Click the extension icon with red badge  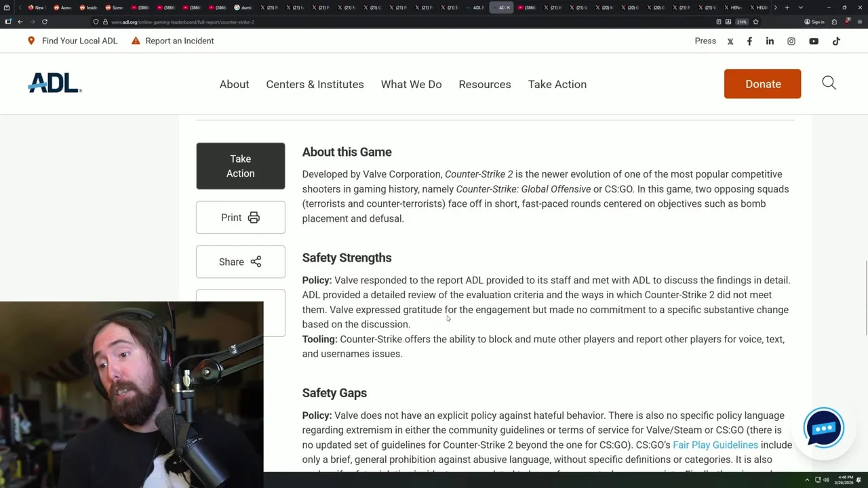coord(848,21)
